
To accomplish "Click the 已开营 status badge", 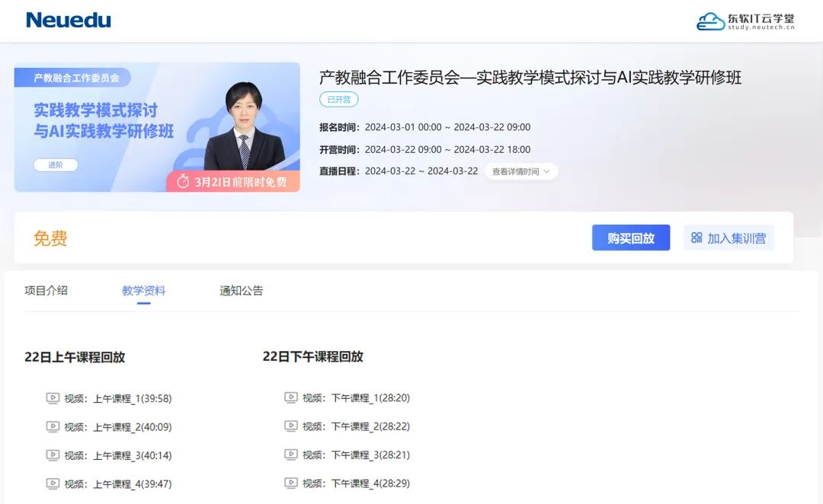I will click(x=338, y=99).
